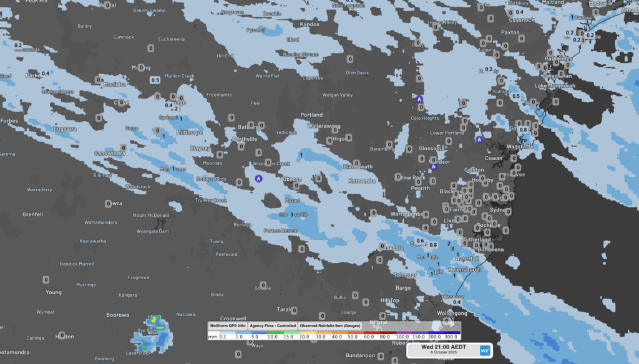The width and height of the screenshot is (639, 364).
Task: Select the 0.5 rain gauge near Mullion Creek
Action: 155,80
